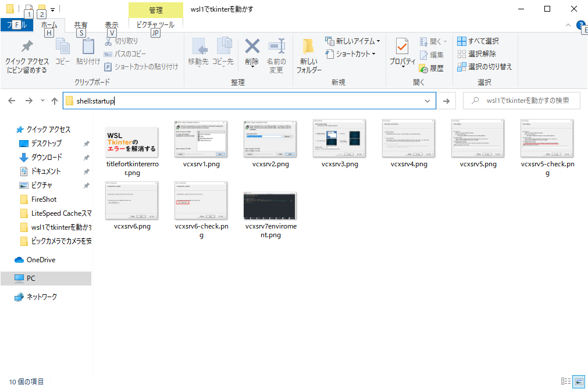The width and height of the screenshot is (588, 389).
Task: Select Quick access (クイック アクセス) in sidebar
Action: [48, 129]
